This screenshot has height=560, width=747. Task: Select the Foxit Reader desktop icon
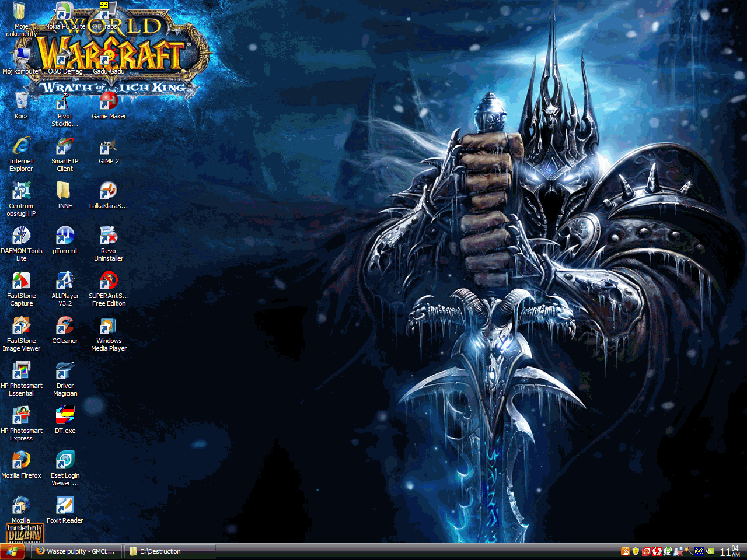(65, 506)
